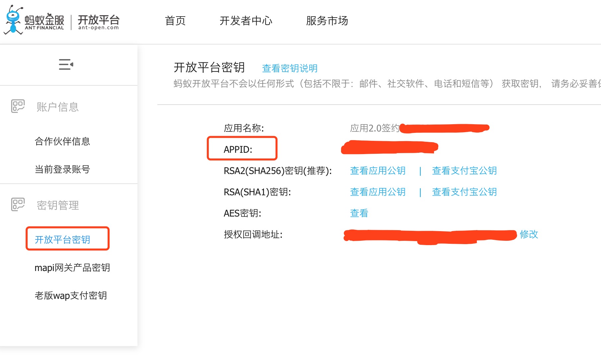Click the 开放平台密钥 page title
This screenshot has width=601, height=364.
point(209,67)
